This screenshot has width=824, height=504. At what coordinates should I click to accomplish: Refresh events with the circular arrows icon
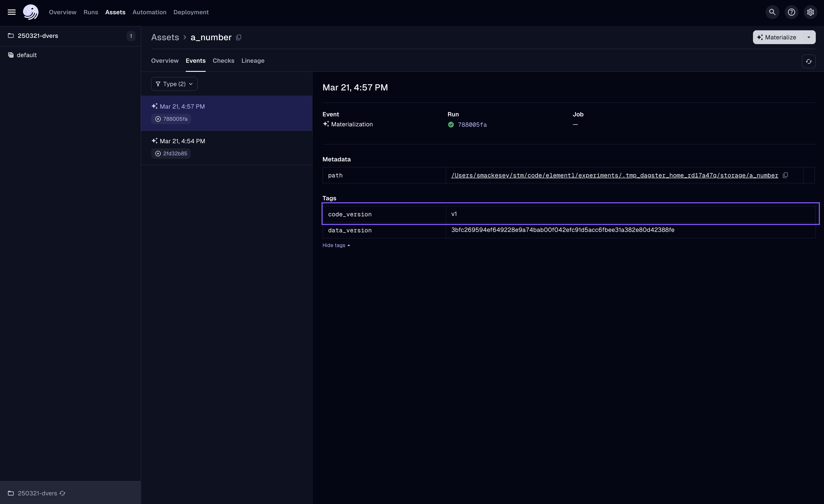click(809, 61)
